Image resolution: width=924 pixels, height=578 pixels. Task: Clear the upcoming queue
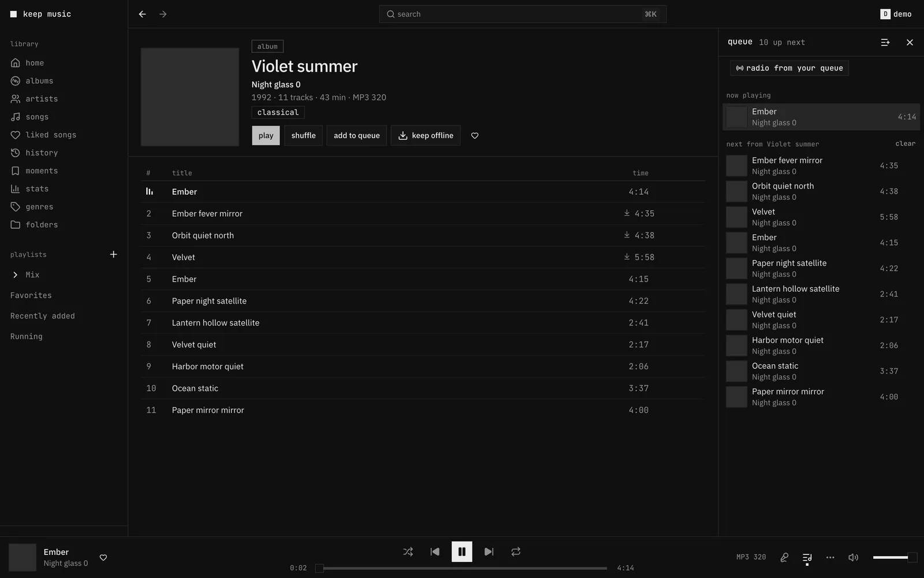[x=905, y=143]
